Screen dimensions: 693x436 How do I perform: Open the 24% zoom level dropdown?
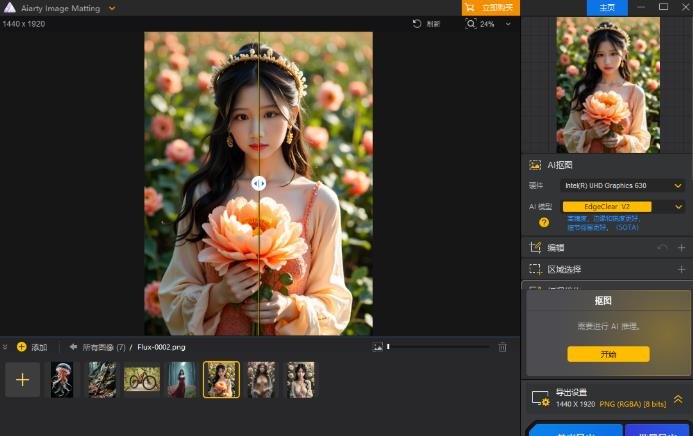pos(508,24)
